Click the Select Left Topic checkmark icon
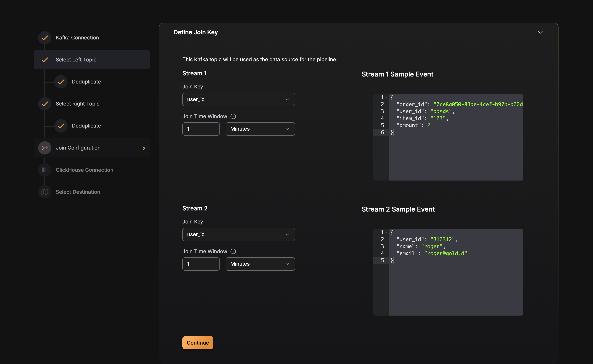Viewport: 593px width, 364px height. point(45,60)
